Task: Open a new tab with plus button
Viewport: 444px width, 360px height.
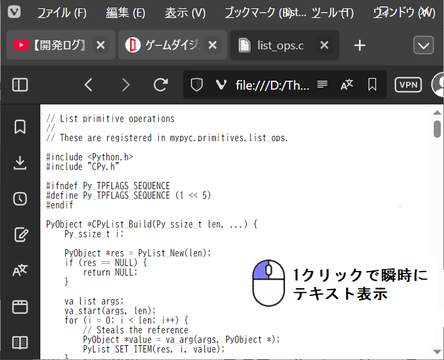Action: coord(360,45)
